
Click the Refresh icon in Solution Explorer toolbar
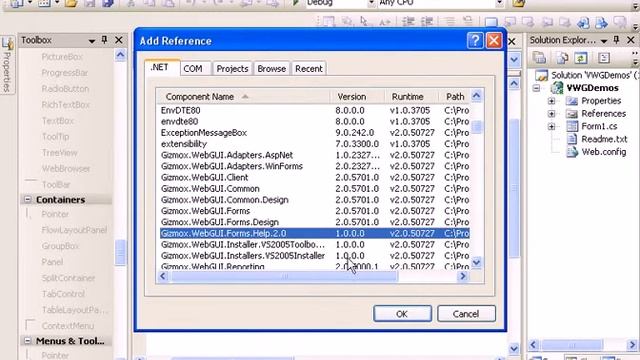pos(581,58)
